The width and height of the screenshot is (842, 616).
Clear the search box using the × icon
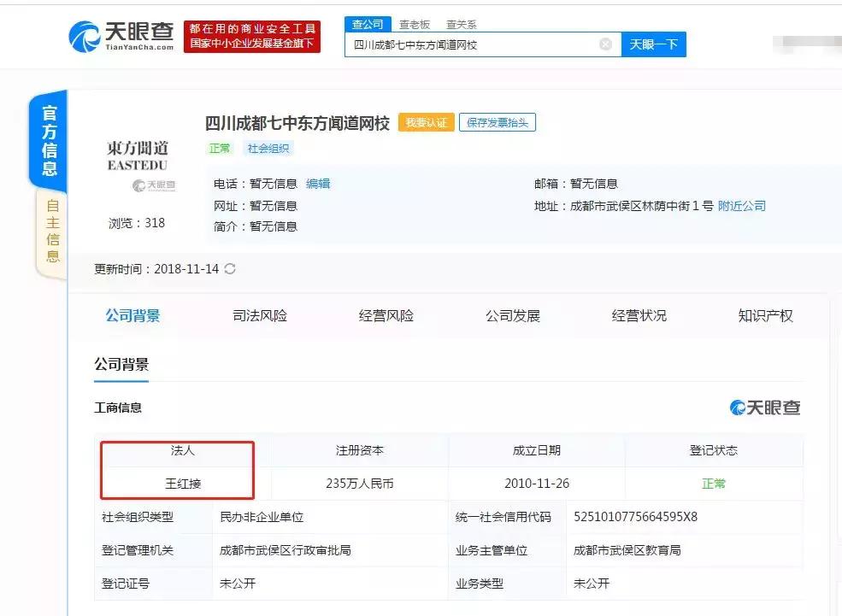tap(605, 44)
